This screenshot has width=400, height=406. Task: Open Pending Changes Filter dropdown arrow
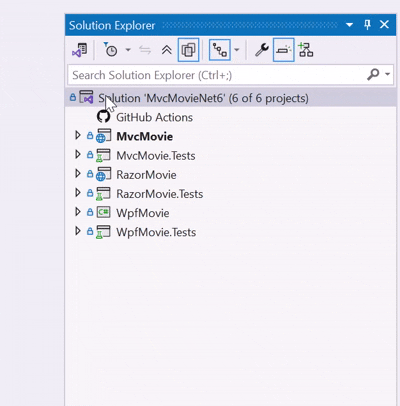[128, 50]
